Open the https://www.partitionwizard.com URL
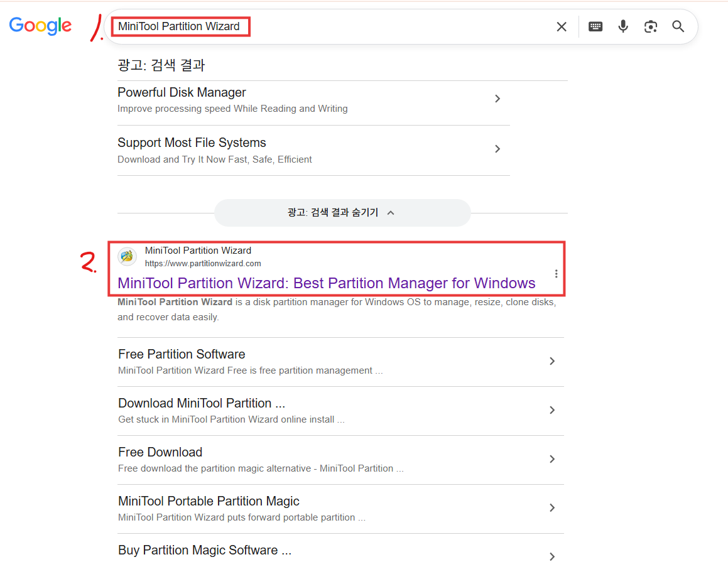The width and height of the screenshot is (728, 562). [x=203, y=264]
